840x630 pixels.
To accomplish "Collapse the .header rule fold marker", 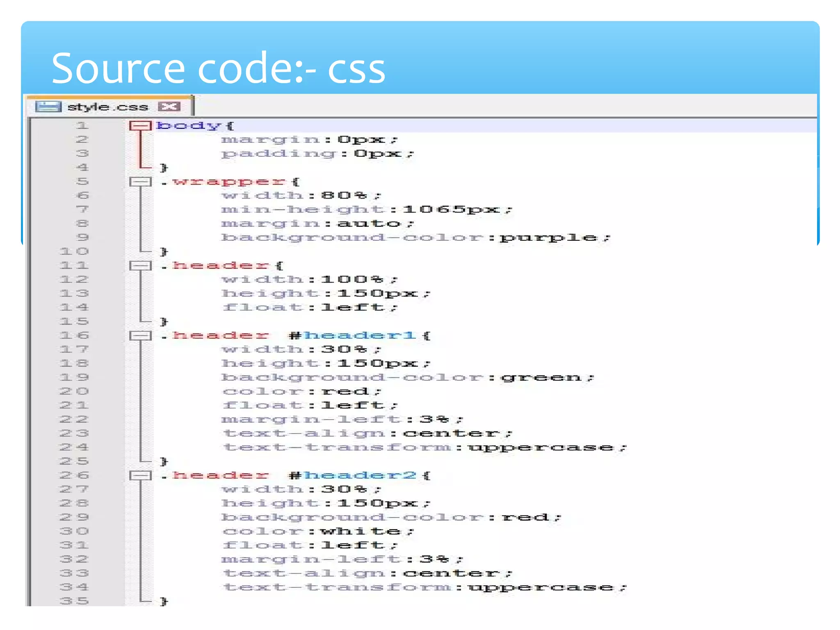I will pyautogui.click(x=140, y=266).
